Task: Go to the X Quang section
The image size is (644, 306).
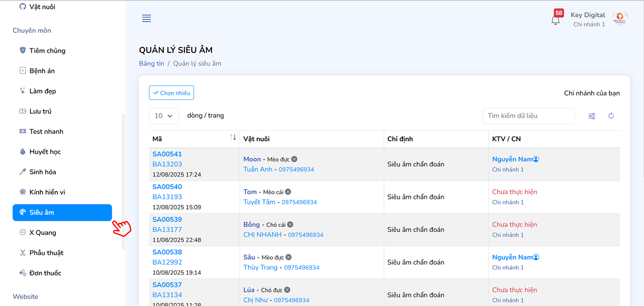Action: (x=43, y=233)
